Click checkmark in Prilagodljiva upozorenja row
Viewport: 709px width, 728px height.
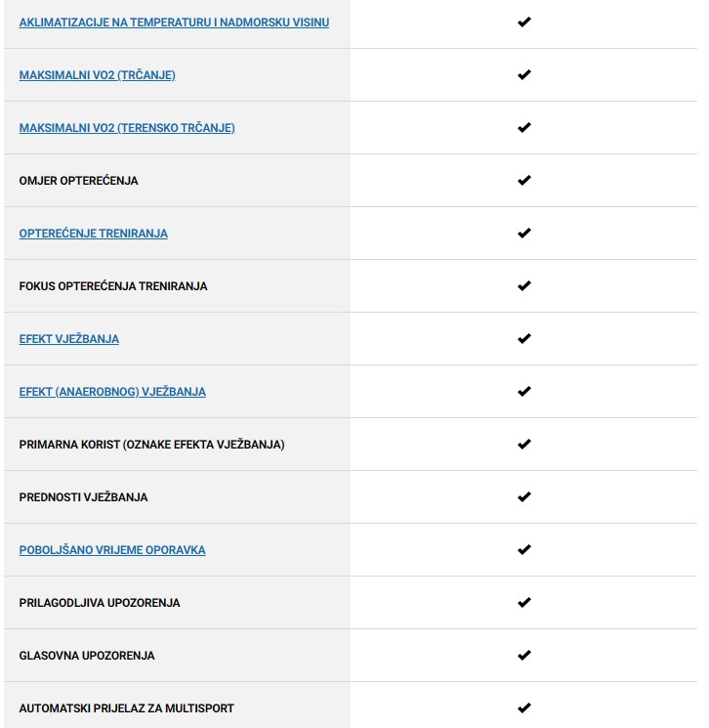pyautogui.click(x=524, y=602)
